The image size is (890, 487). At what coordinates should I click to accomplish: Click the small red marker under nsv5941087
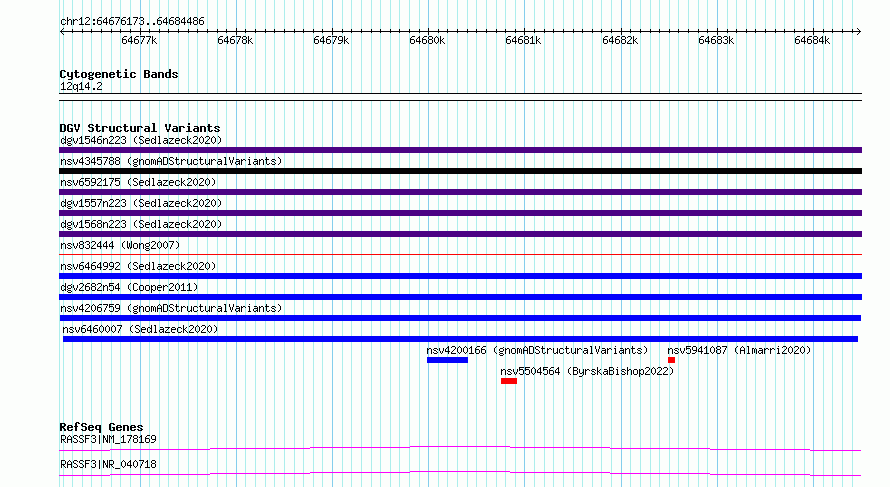coord(671,360)
